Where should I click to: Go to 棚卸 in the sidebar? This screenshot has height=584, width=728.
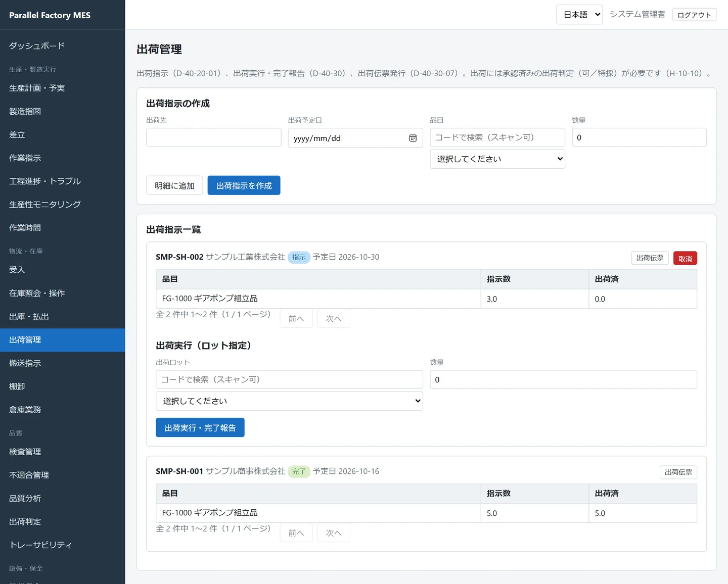click(x=63, y=386)
